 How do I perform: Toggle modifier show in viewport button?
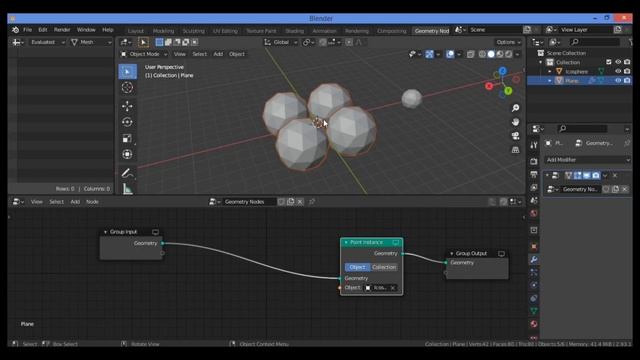[x=587, y=176]
